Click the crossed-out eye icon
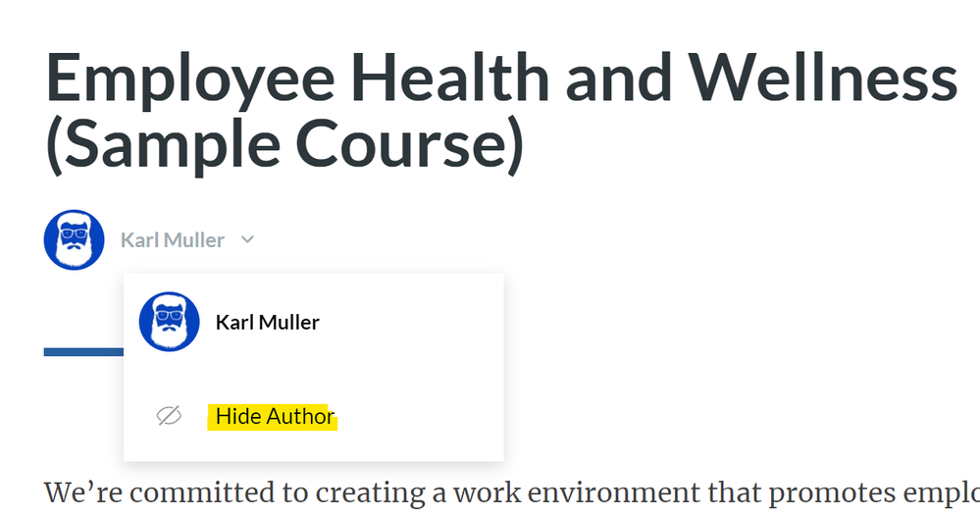The width and height of the screenshot is (980, 516). click(170, 417)
